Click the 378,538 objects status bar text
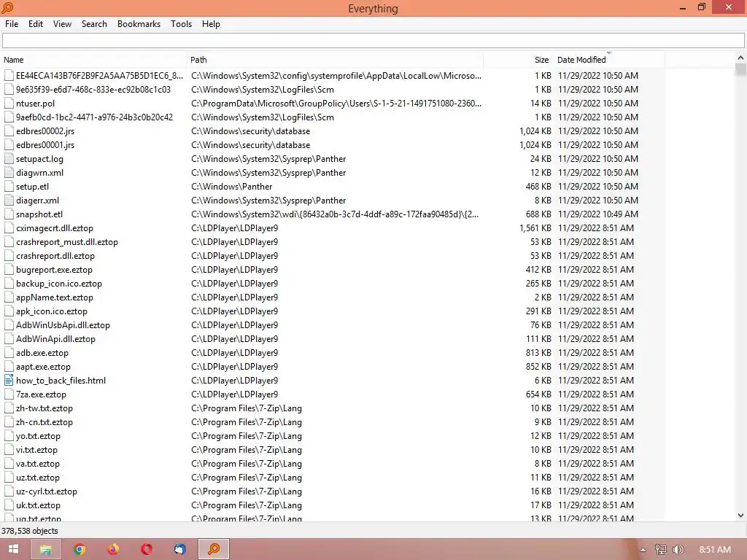The image size is (747, 560). click(29, 531)
